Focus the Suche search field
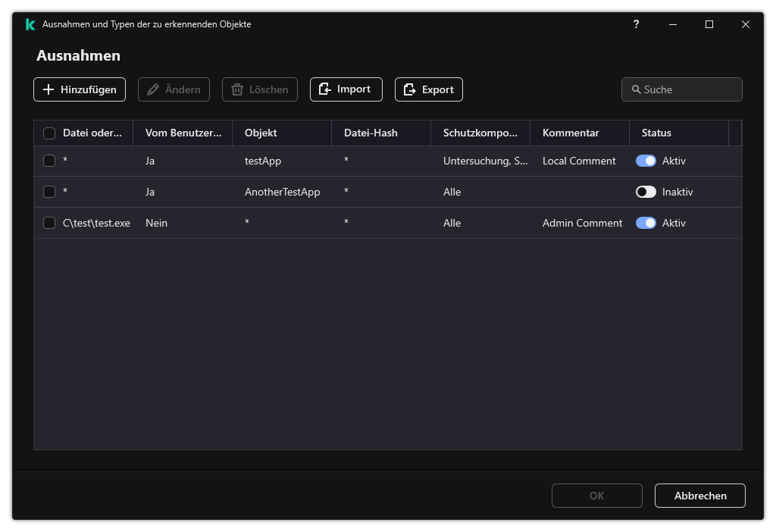Image resolution: width=776 pixels, height=532 pixels. point(690,89)
